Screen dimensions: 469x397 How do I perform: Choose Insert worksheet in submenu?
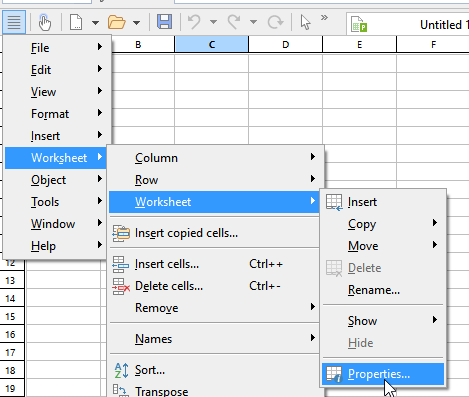383,202
